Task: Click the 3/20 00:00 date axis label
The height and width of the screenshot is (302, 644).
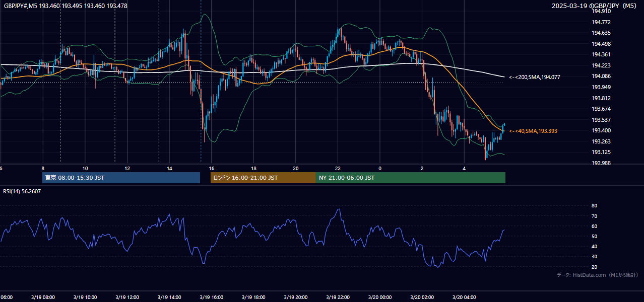Action: [x=380, y=297]
